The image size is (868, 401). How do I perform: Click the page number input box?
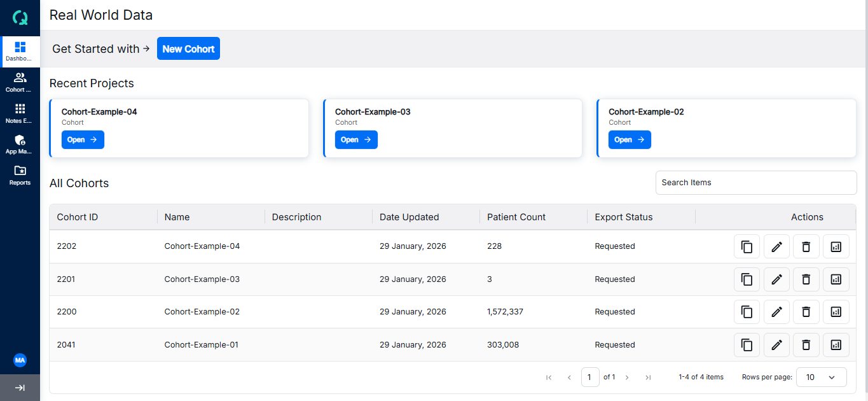[x=590, y=377]
